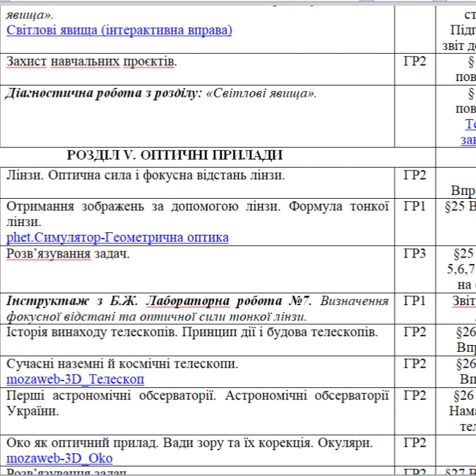Follow the 'mozaweb-3D_Телескоп' hyperlink

(x=75, y=379)
